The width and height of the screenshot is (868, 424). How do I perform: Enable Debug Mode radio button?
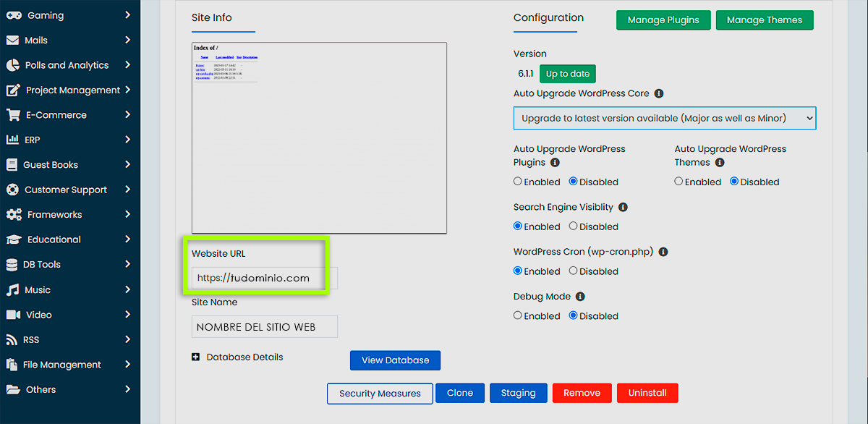pos(518,315)
